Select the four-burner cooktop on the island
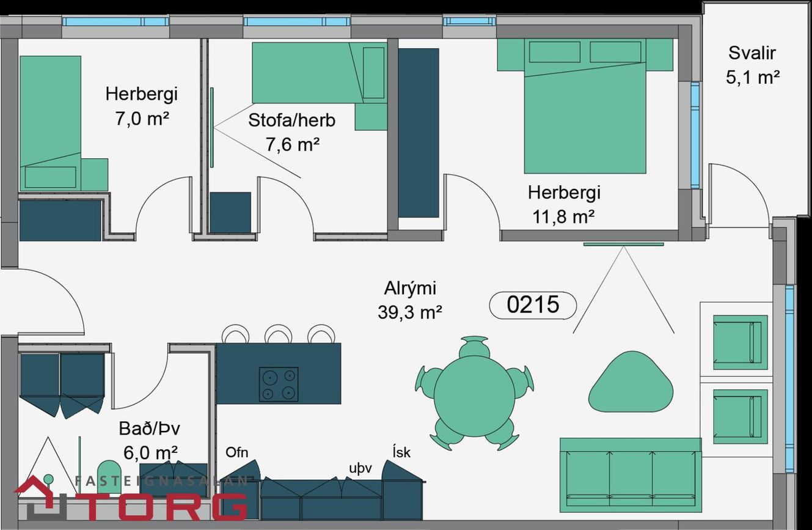This screenshot has height=530, width=812. tap(279, 384)
